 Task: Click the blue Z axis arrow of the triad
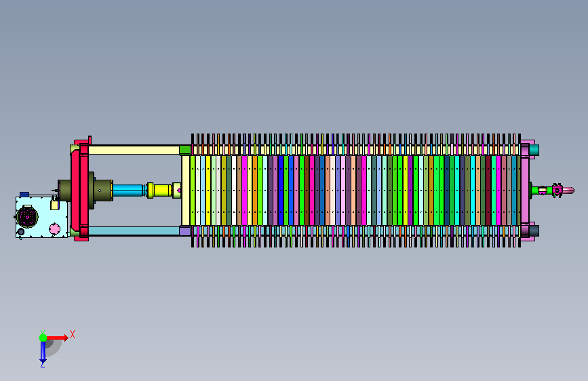[x=43, y=353]
